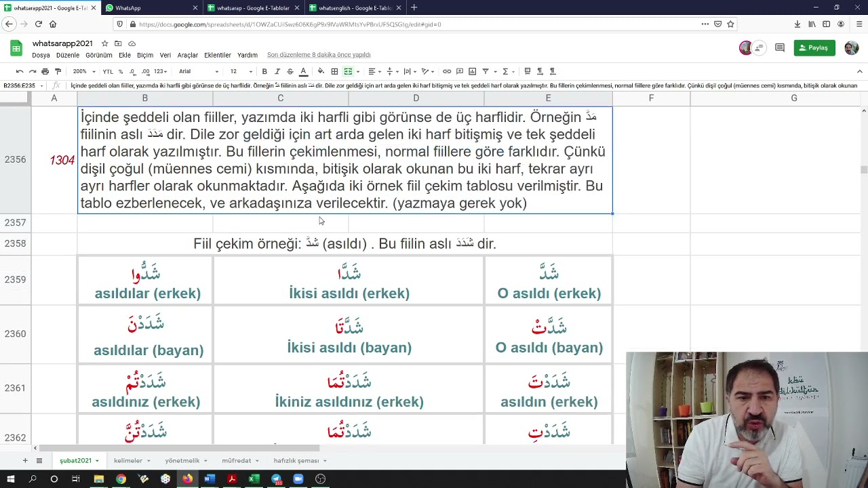Bookmark page with star in URL bar
This screenshot has width=868, height=488.
[x=730, y=24]
